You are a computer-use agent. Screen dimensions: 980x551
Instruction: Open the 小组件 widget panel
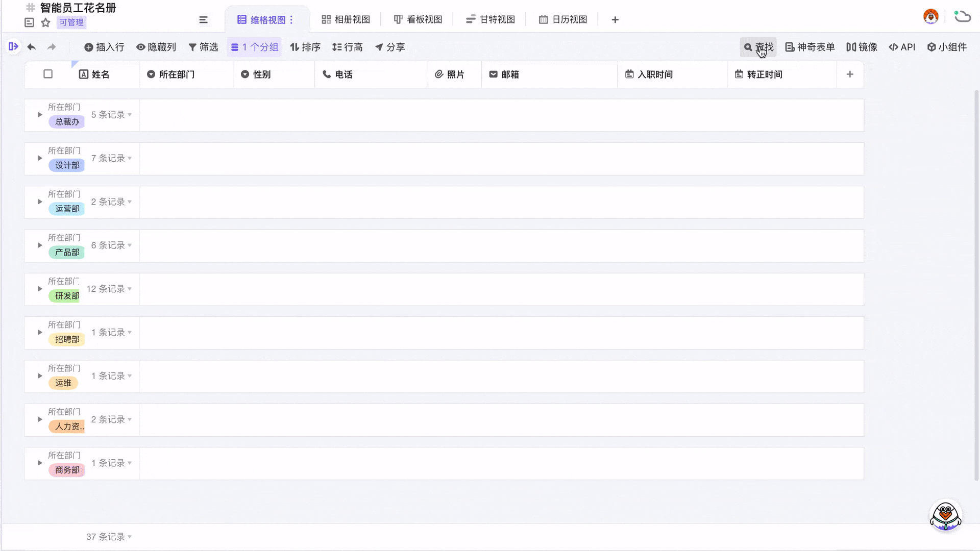click(x=947, y=46)
